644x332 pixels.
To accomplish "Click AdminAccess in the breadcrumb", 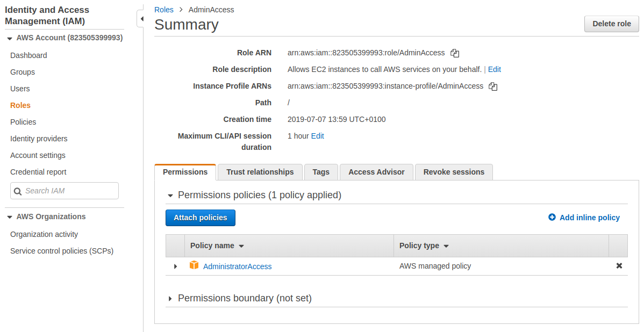I will (x=211, y=10).
